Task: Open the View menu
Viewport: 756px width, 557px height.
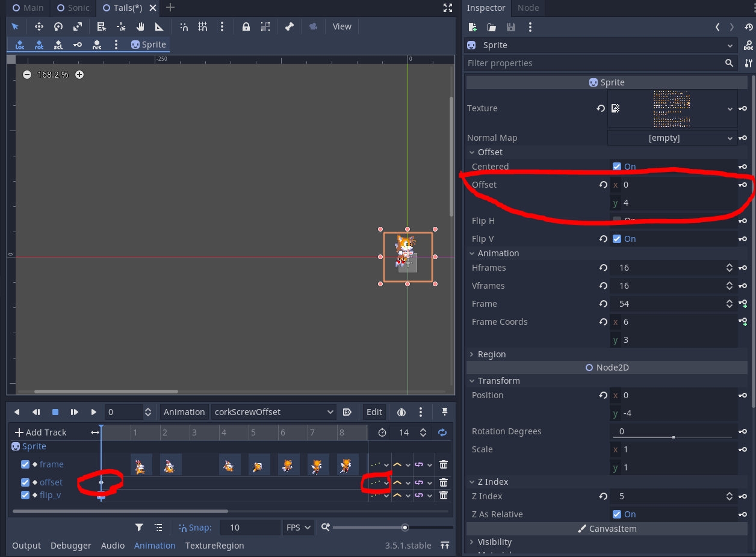Action: click(342, 26)
